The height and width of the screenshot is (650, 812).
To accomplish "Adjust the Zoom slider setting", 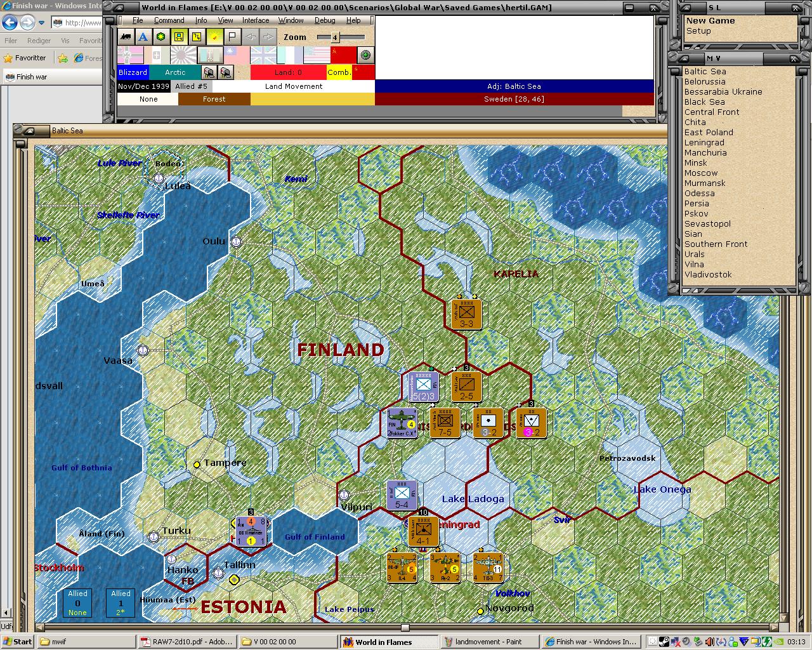I will pos(334,37).
